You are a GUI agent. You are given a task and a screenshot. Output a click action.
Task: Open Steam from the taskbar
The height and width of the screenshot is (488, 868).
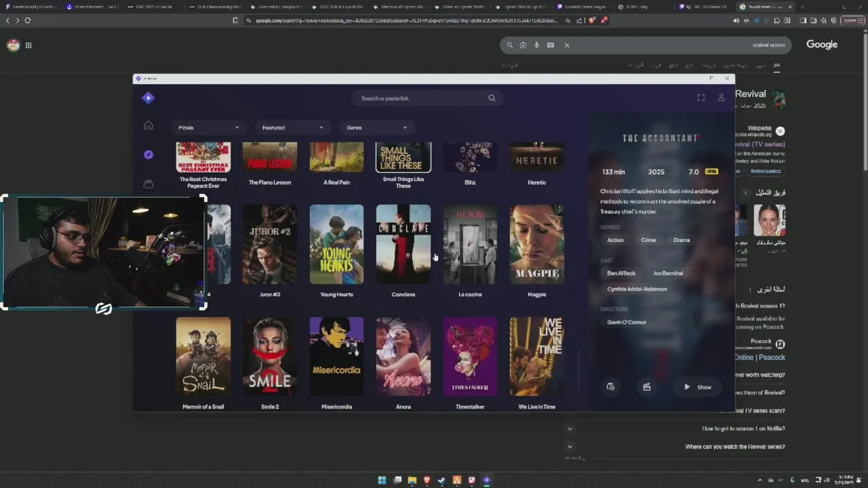(x=441, y=481)
